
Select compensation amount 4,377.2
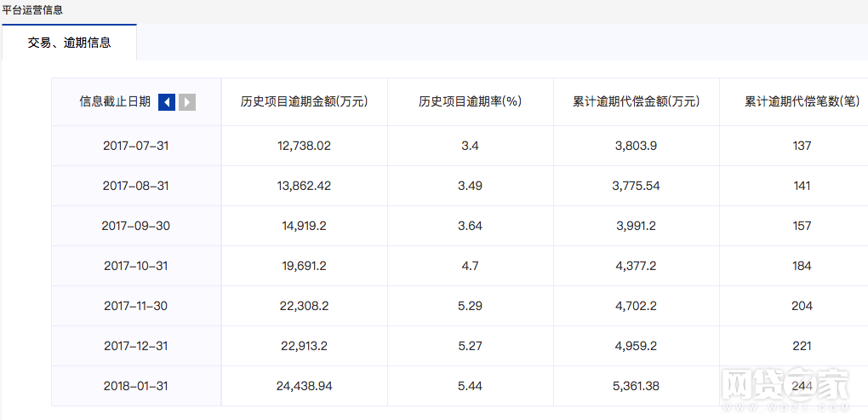click(636, 266)
